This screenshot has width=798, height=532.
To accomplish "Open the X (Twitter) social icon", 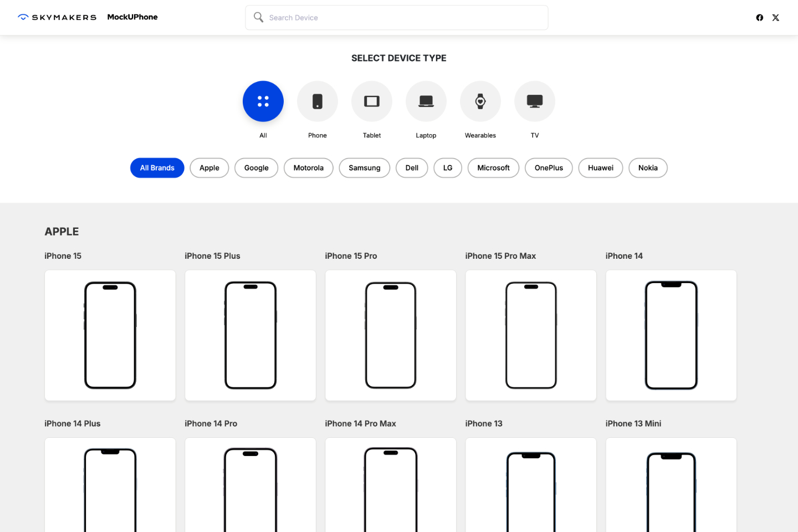I will (x=776, y=18).
